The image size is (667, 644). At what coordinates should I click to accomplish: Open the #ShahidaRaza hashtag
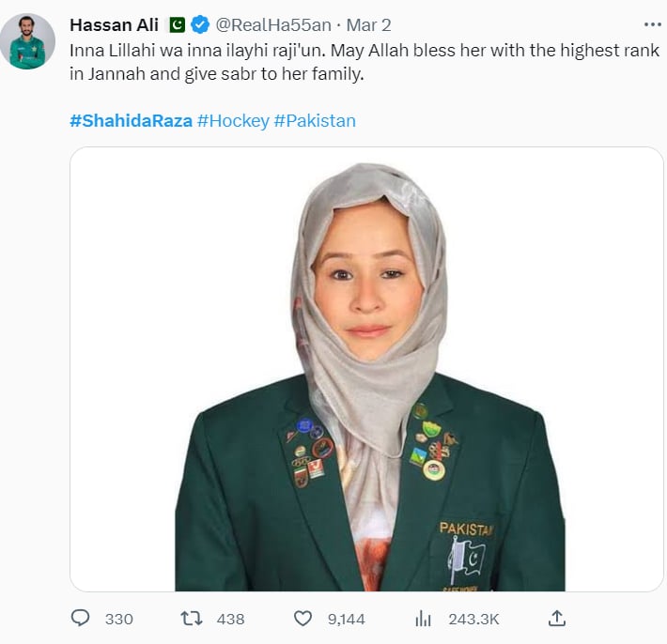tap(131, 121)
